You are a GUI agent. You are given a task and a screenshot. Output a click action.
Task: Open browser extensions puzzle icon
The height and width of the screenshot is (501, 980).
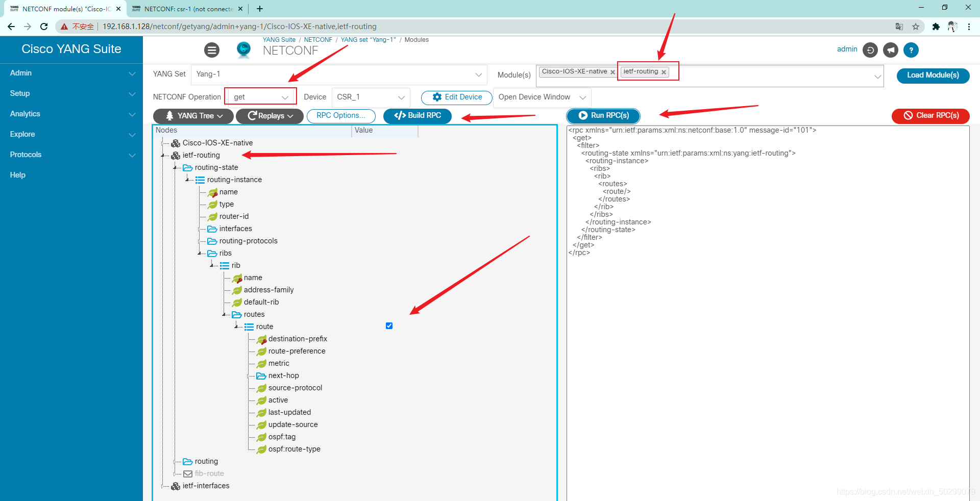click(936, 27)
